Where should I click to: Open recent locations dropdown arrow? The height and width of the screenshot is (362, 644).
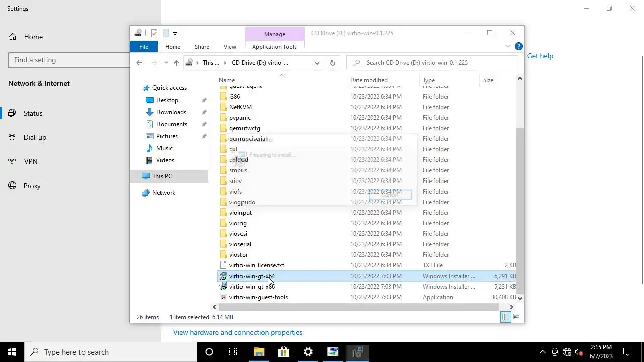(166, 63)
